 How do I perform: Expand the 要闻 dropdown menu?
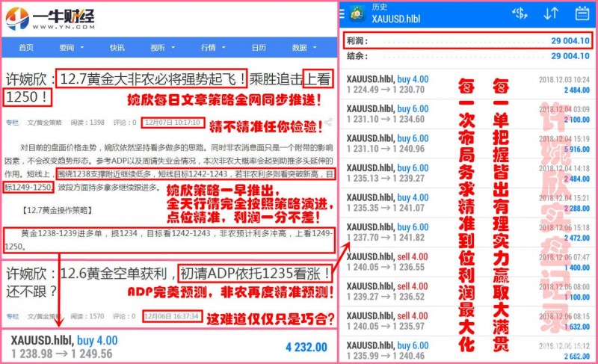point(70,47)
